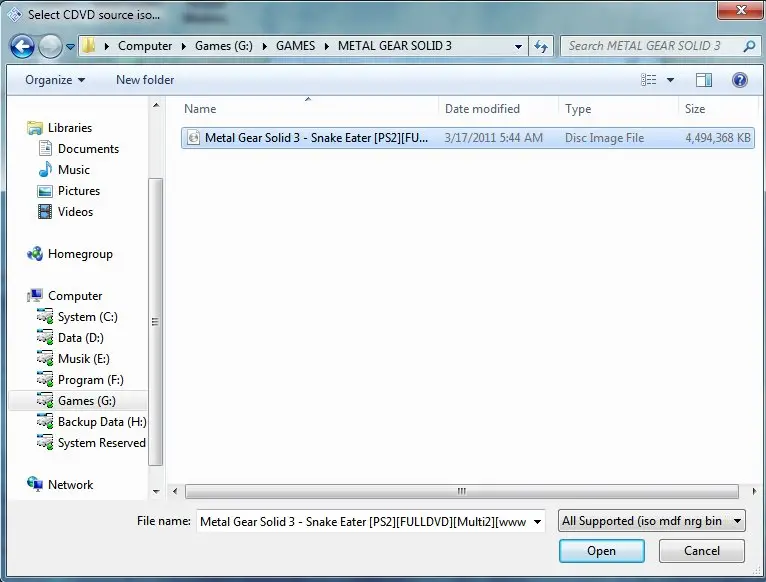
Task: Click the Videos film icon
Action: pyautogui.click(x=44, y=212)
